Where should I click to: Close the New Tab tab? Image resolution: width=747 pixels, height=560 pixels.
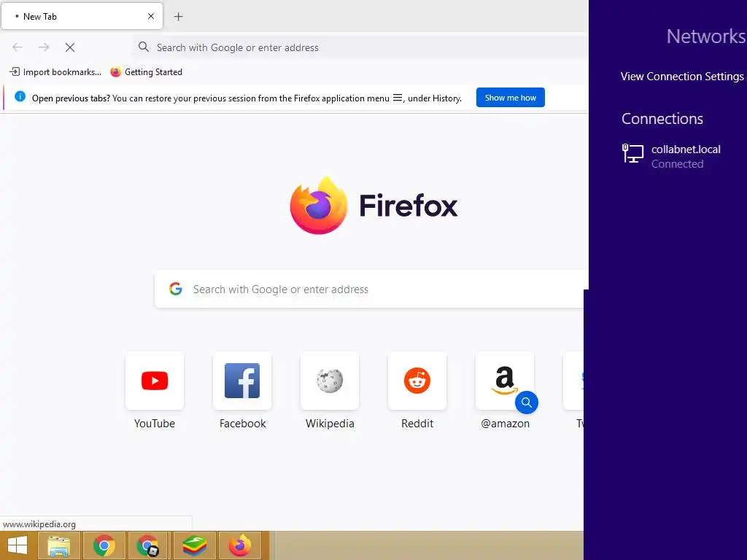click(x=151, y=16)
